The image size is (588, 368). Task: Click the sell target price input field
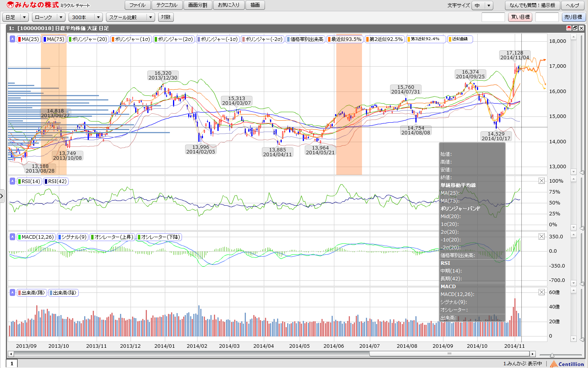547,17
